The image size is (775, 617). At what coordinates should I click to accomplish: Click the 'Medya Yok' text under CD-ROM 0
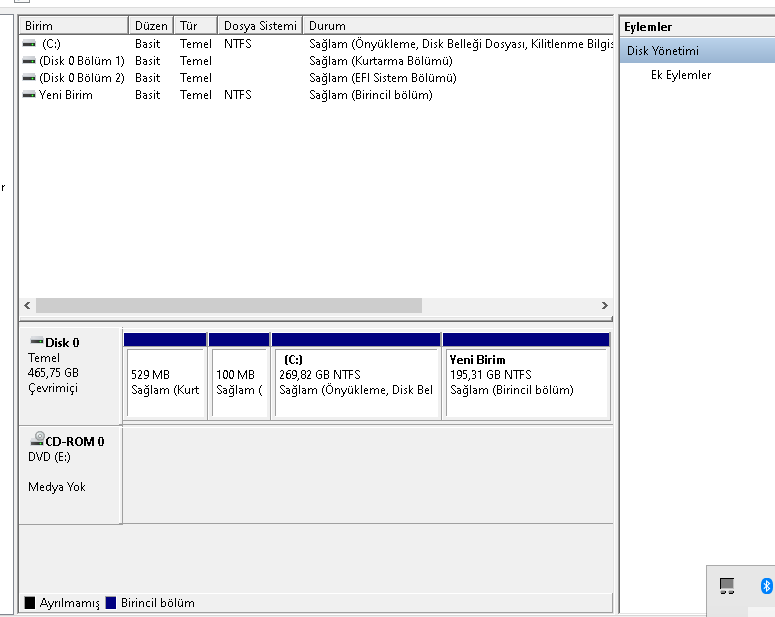(x=57, y=487)
